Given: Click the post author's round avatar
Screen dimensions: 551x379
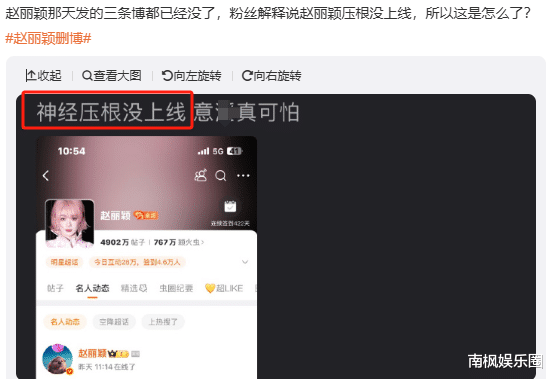Looking at the screenshot, I should (58, 359).
